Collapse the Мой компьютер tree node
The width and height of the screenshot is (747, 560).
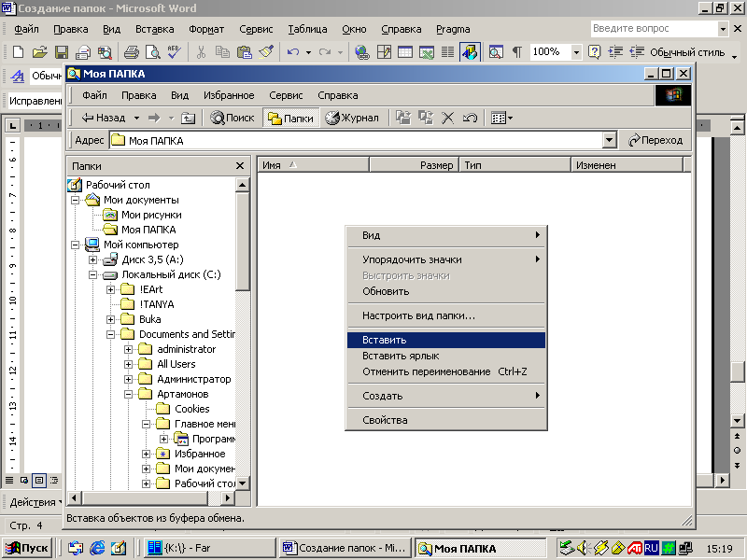(76, 245)
